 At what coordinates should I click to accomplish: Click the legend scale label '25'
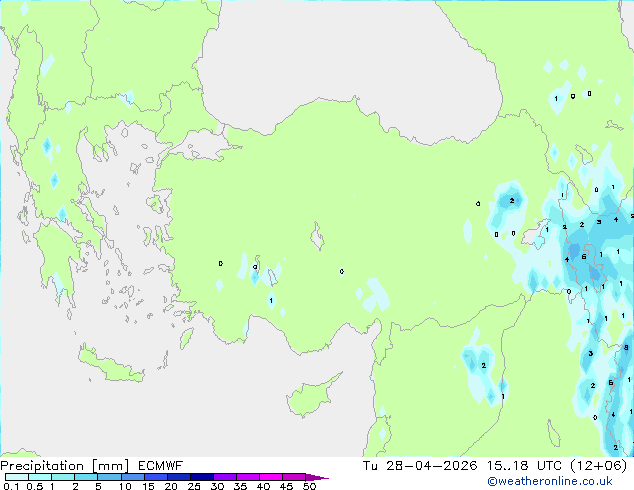(x=194, y=486)
